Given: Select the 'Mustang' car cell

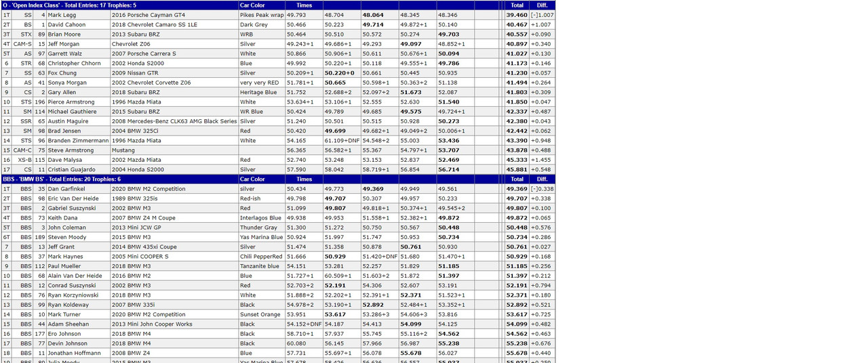Looking at the screenshot, I should click(x=123, y=150).
